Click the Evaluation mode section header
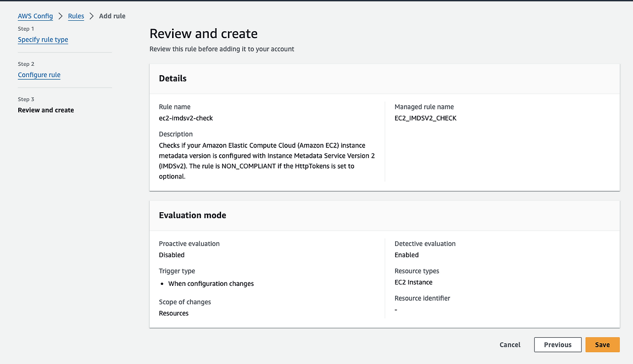The image size is (633, 364). pyautogui.click(x=192, y=216)
